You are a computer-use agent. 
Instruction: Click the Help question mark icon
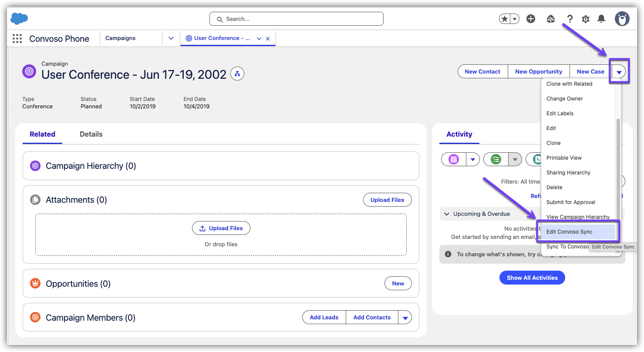[570, 19]
